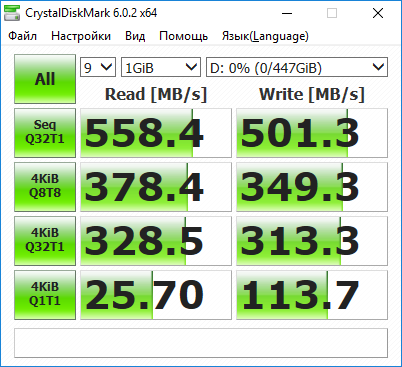Start the 4KiB Q1T1 test

45,295
